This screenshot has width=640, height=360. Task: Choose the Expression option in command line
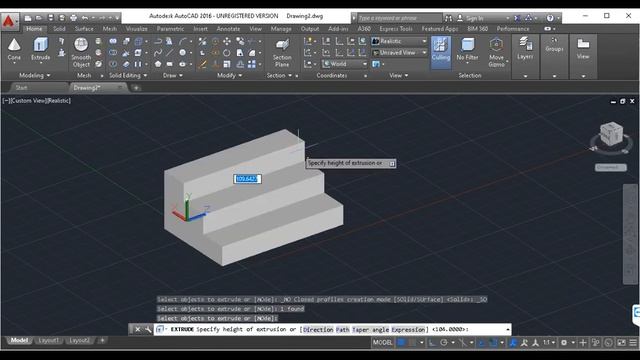[408, 329]
